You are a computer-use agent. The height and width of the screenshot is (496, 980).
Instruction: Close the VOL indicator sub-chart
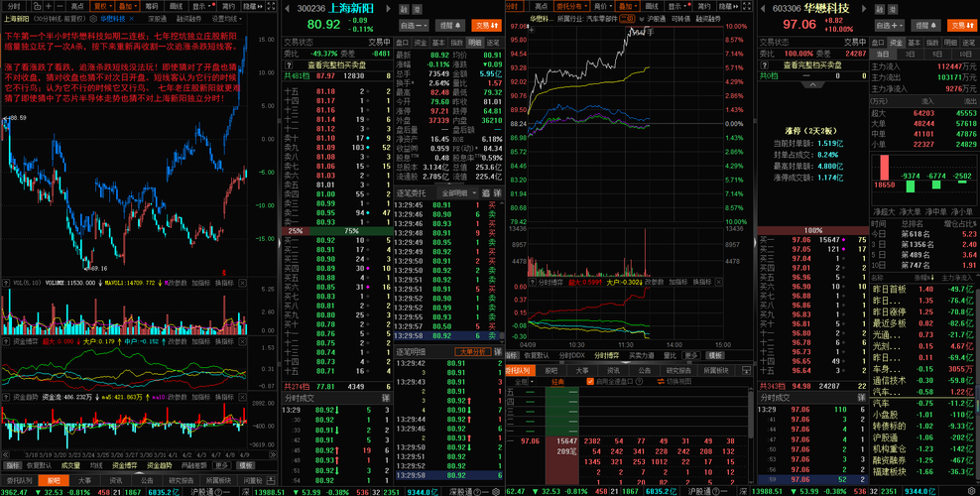[242, 283]
